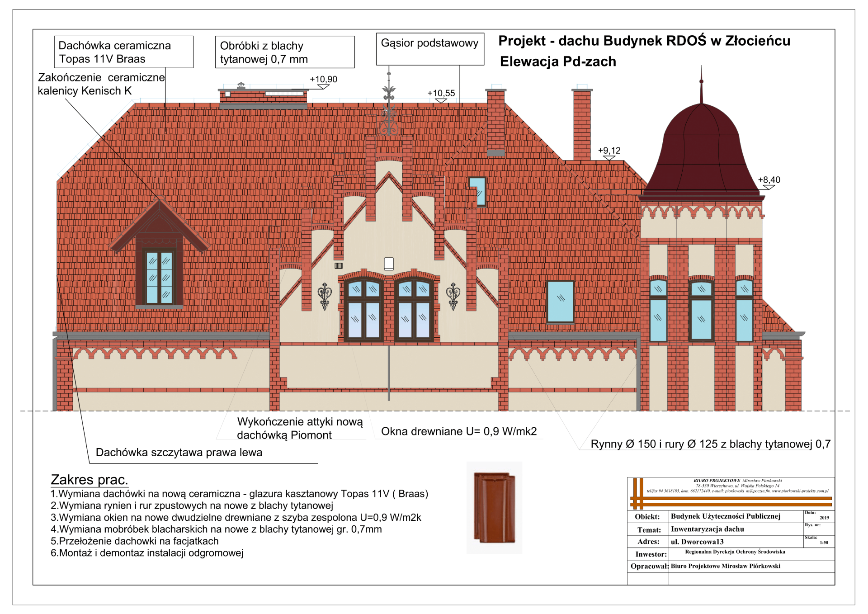The height and width of the screenshot is (614, 868).
Task: Click the 'ul. Dworcowa13' address field
Action: (697, 542)
